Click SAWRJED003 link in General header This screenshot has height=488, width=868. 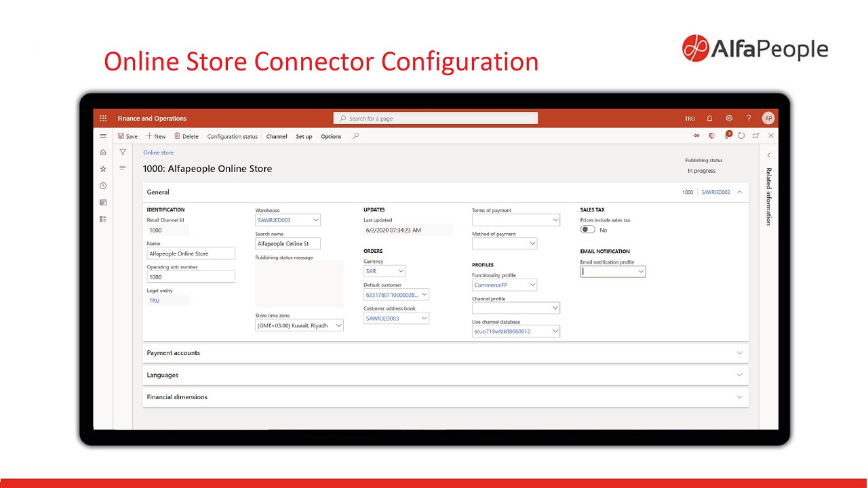point(715,192)
